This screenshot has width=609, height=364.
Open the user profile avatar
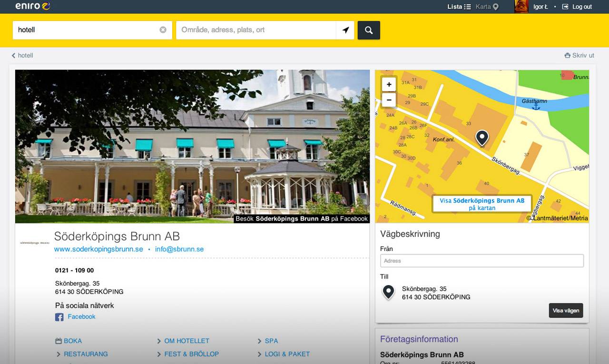(x=521, y=7)
